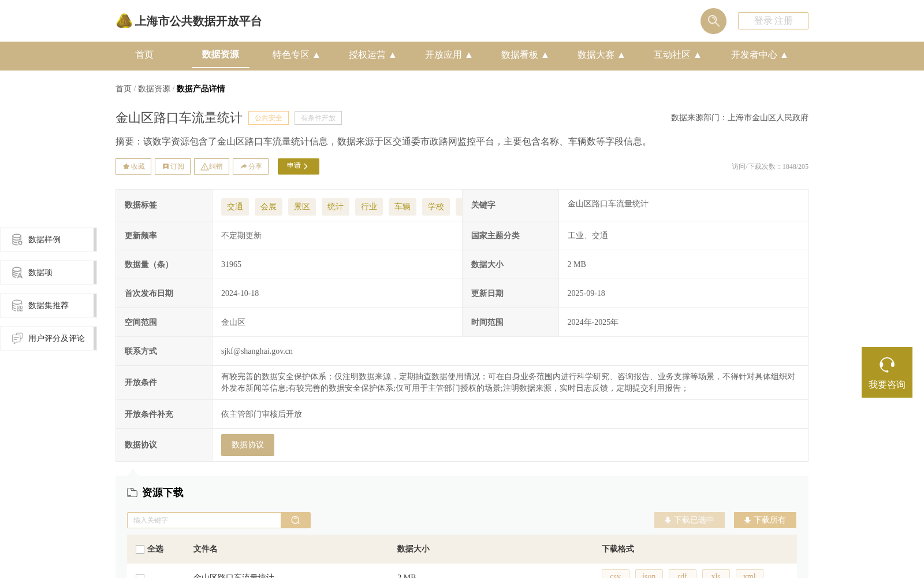Click the 行业 data tag
The width and height of the screenshot is (924, 578).
point(369,207)
